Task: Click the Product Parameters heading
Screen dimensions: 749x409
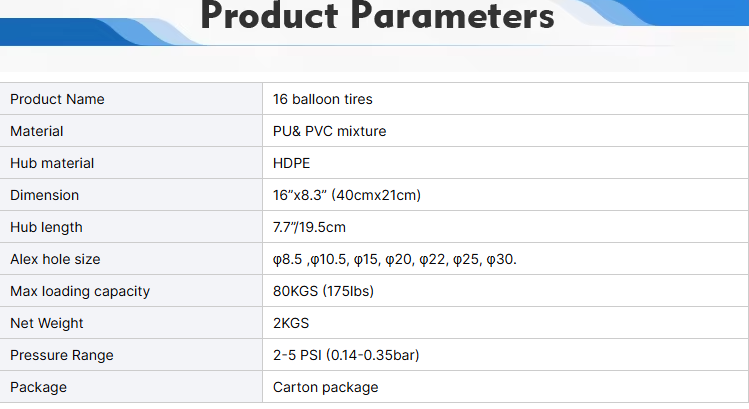Action: pyautogui.click(x=377, y=16)
